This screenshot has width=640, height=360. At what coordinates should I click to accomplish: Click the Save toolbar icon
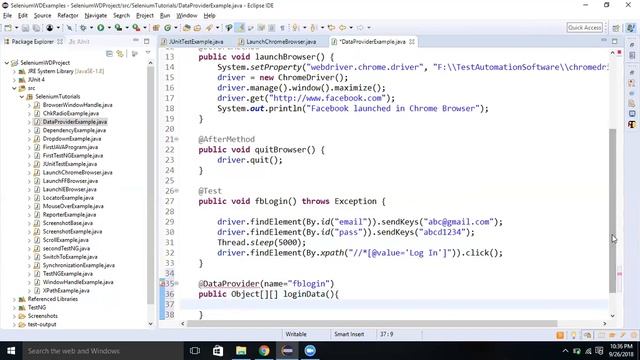click(25, 28)
